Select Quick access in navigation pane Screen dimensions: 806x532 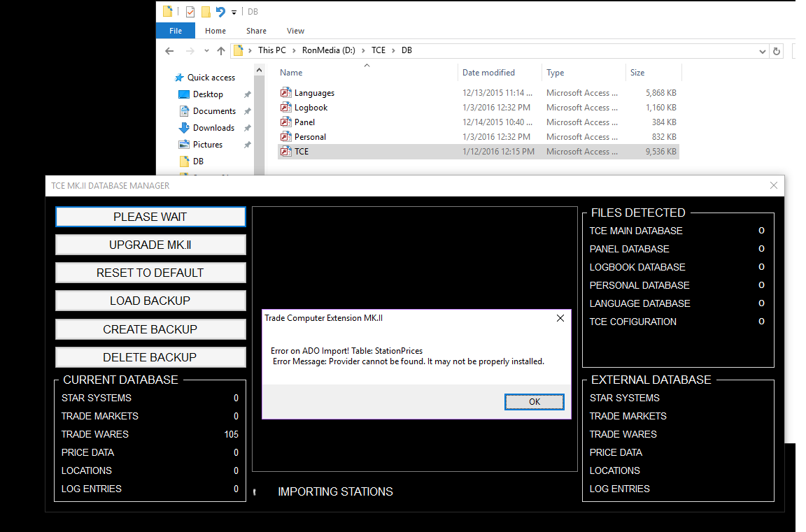click(211, 78)
